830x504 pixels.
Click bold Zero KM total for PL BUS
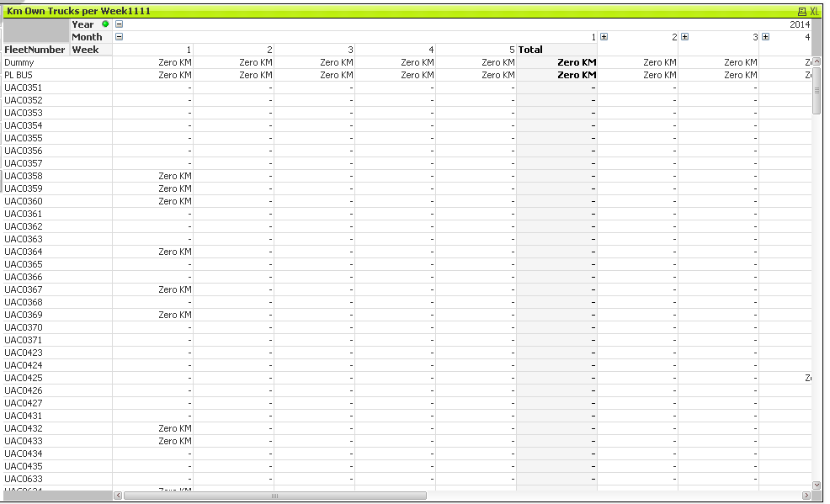(577, 75)
